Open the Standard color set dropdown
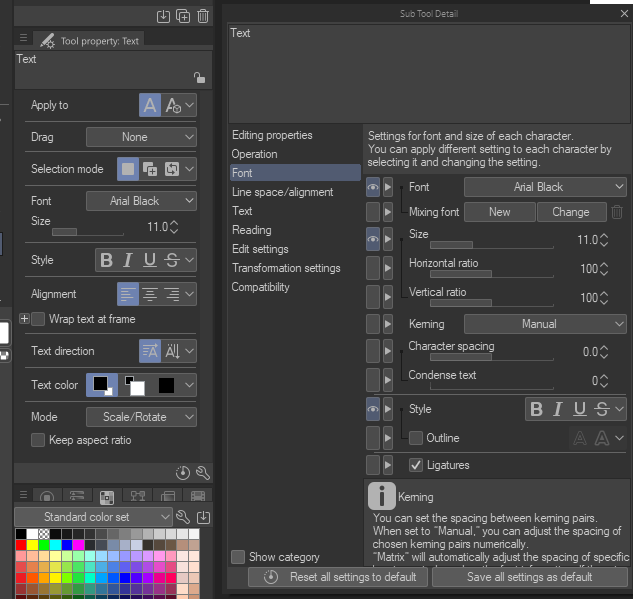Screen dimensions: 633x599 click(x=93, y=517)
